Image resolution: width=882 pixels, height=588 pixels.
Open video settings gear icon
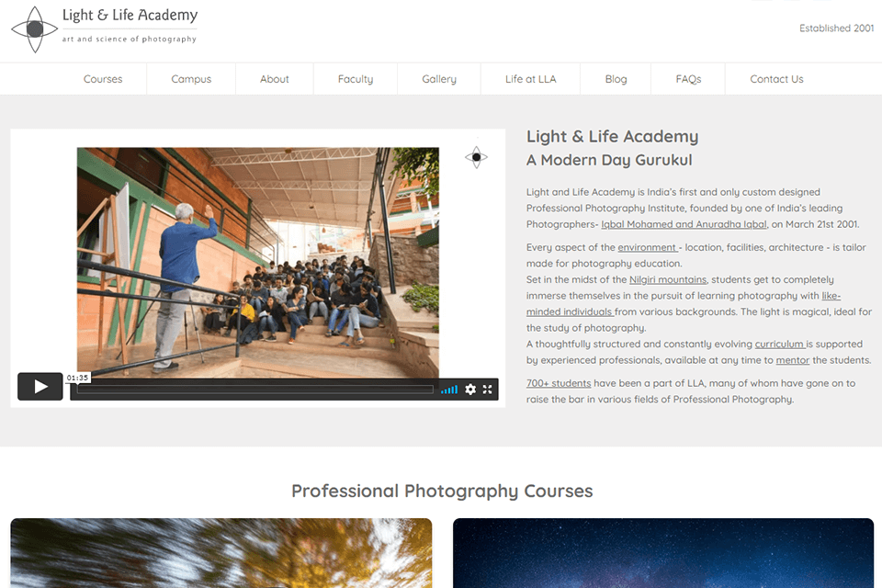(x=470, y=390)
